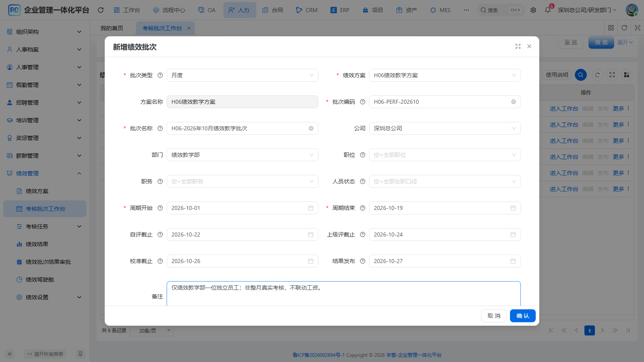Click the user avatar in top right

632,10
